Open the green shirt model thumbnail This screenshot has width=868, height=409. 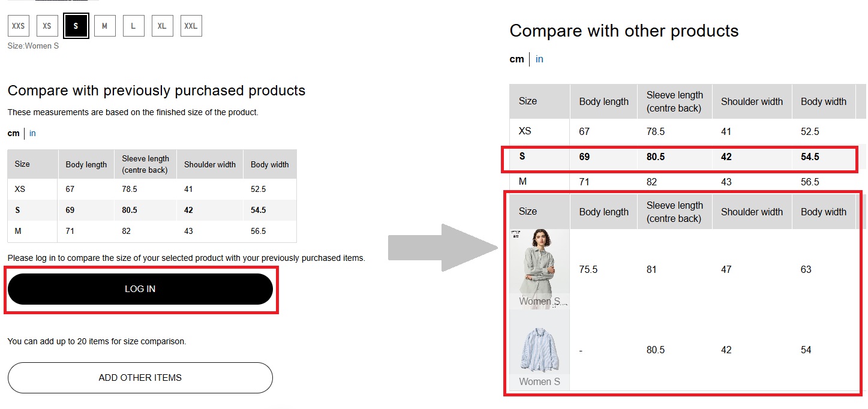(x=539, y=263)
